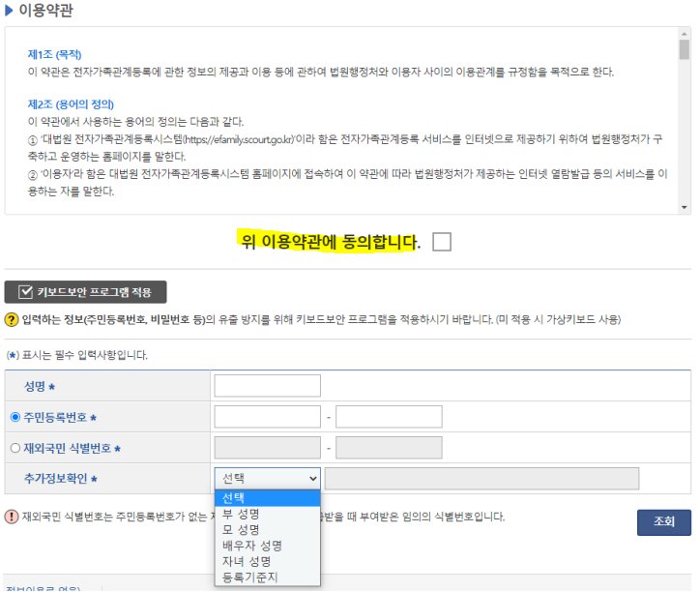Click the terms box scrollbar thumb
The image size is (700, 592).
(684, 49)
